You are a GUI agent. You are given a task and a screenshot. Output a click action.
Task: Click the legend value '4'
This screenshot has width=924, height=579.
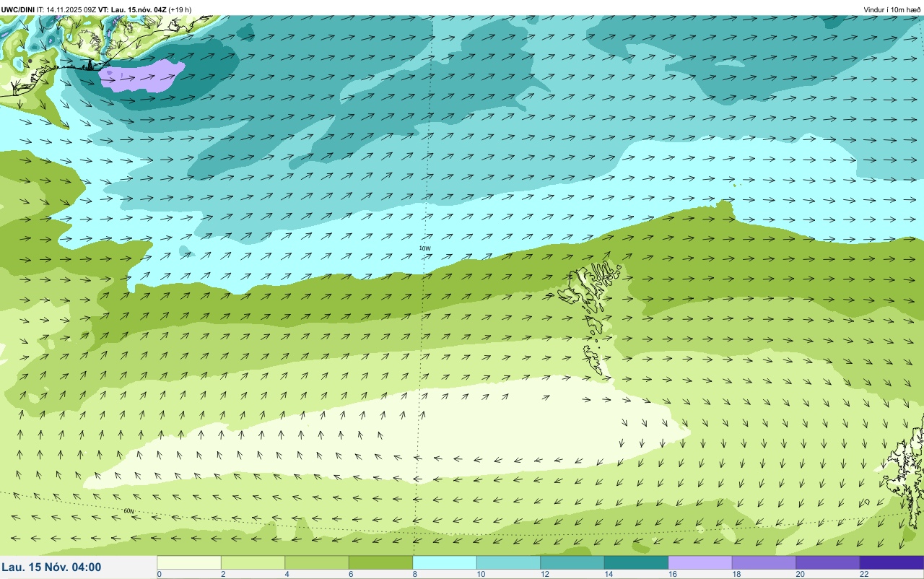pyautogui.click(x=286, y=574)
